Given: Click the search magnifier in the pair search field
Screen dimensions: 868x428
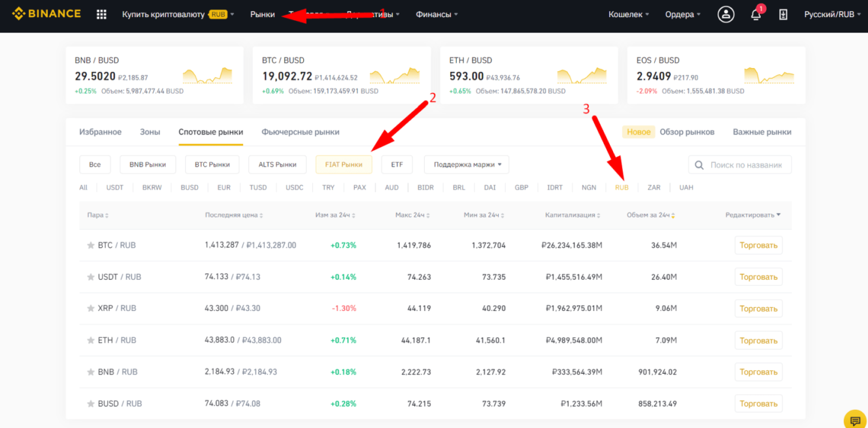Looking at the screenshot, I should (699, 164).
